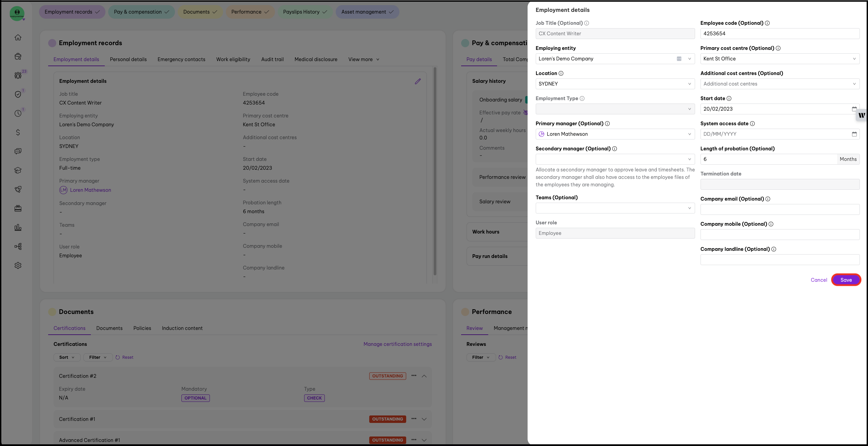Click the Company email input field

pyautogui.click(x=780, y=209)
